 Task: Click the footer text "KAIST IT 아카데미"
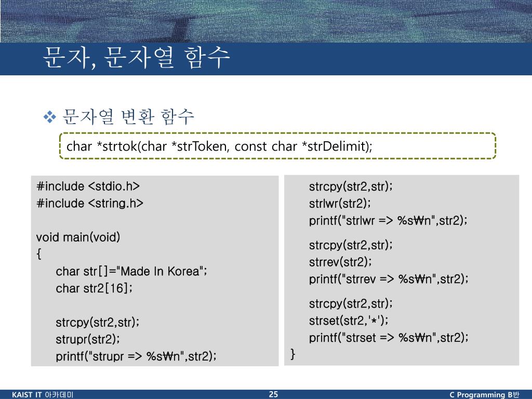click(x=43, y=395)
